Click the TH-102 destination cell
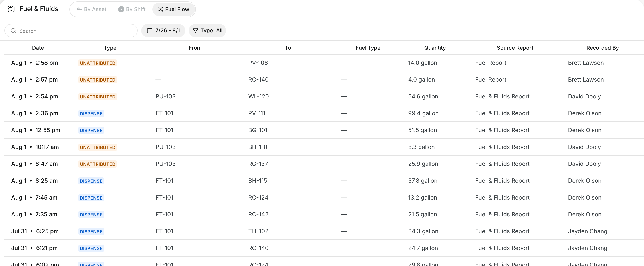Screen dimensions: 644x266 258,231
